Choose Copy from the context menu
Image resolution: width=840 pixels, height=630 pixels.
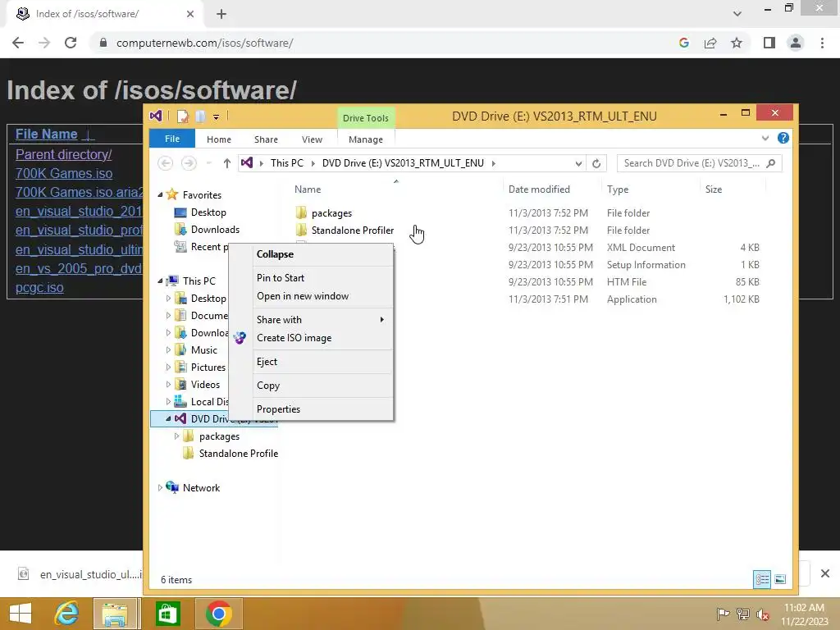tap(268, 386)
